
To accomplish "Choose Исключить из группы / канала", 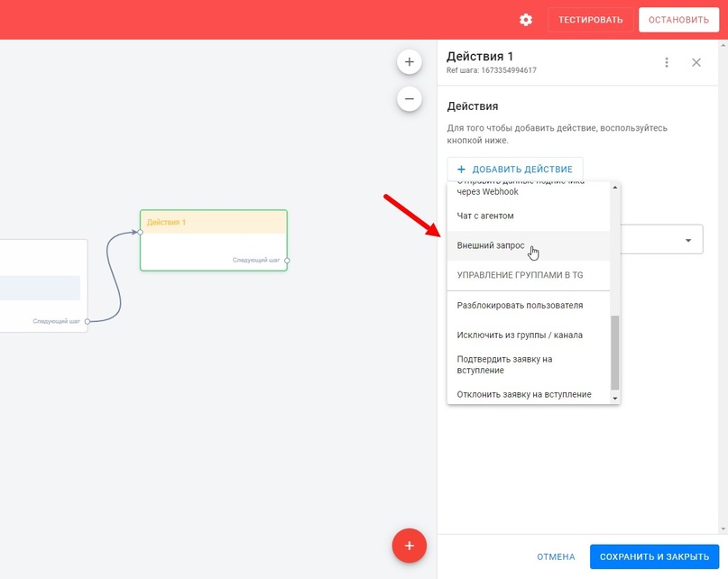I will 520,335.
